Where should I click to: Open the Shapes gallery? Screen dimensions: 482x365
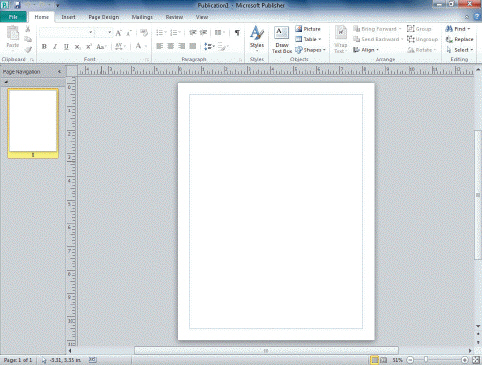click(x=310, y=50)
